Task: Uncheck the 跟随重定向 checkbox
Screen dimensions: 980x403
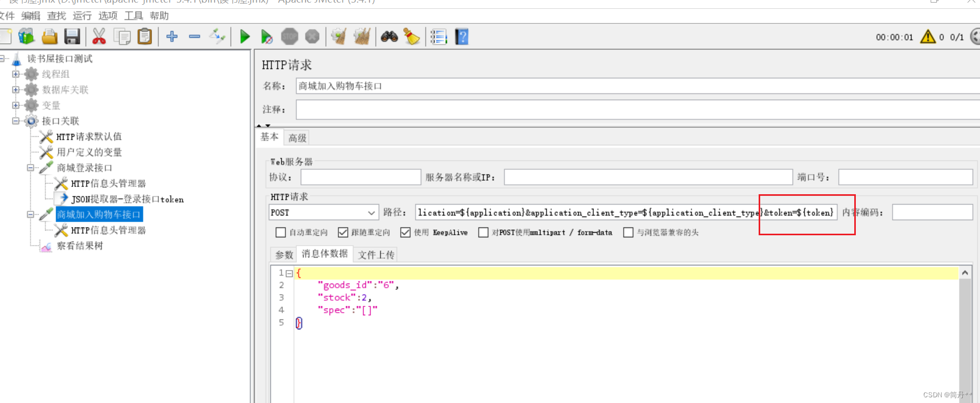Action: tap(343, 232)
